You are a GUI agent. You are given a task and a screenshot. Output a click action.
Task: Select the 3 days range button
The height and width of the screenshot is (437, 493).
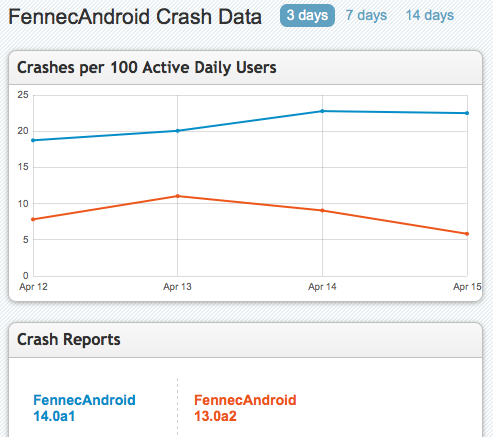coord(307,15)
